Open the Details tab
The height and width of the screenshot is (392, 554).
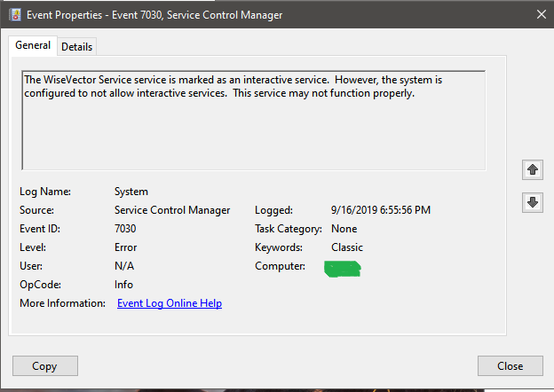(x=77, y=47)
